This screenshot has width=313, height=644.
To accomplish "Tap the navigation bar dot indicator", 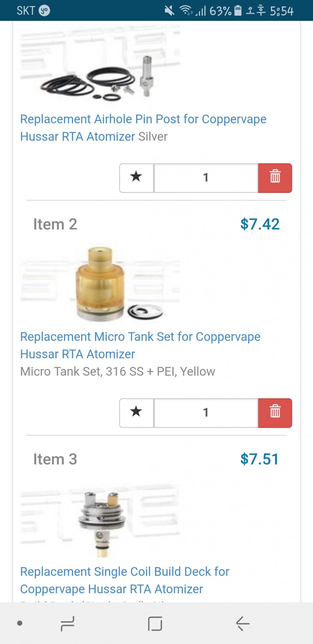I will [20, 623].
